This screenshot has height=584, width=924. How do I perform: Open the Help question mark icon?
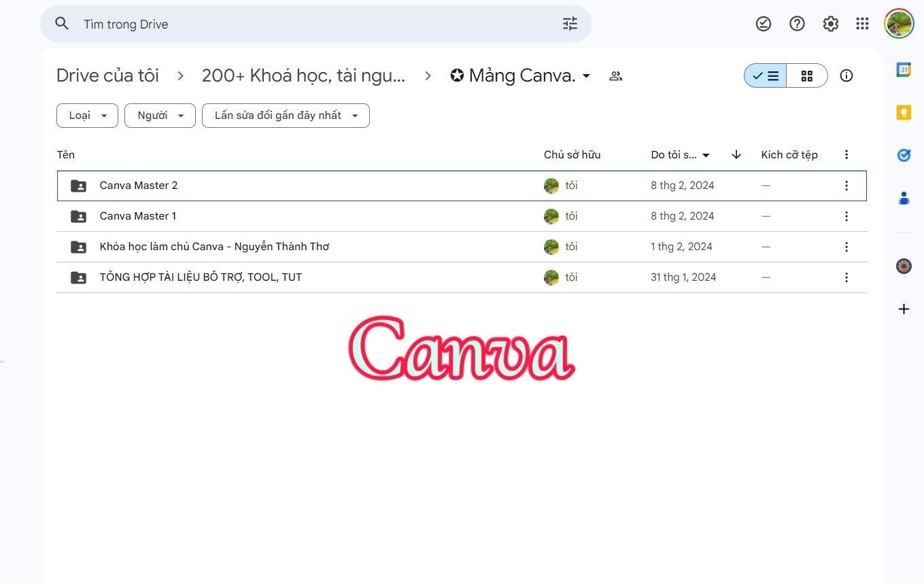(797, 24)
